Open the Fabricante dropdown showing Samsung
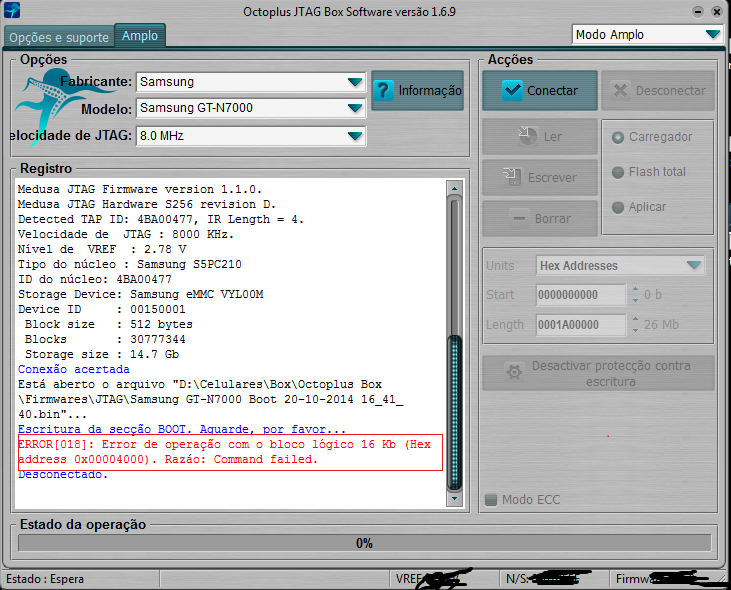This screenshot has height=590, width=731. [x=251, y=82]
